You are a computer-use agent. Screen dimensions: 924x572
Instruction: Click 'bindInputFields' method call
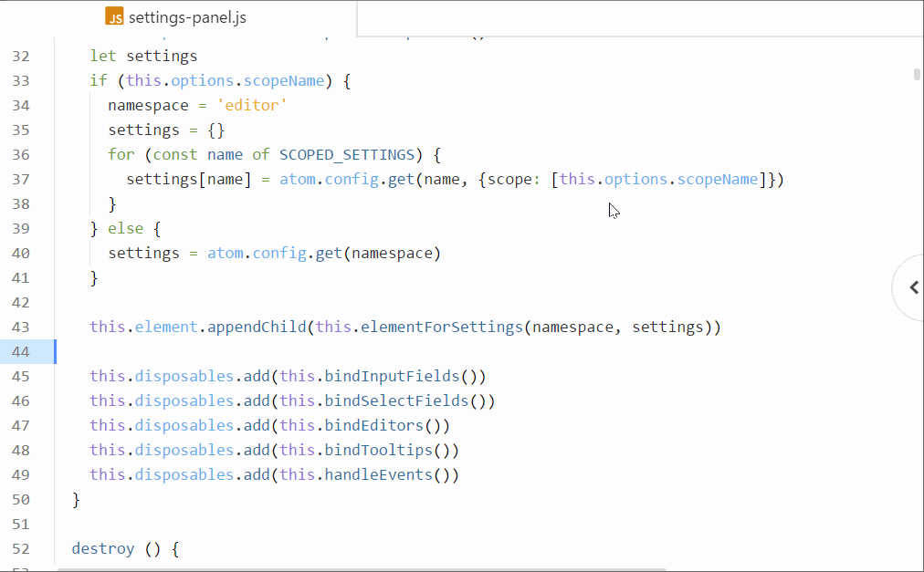393,377
